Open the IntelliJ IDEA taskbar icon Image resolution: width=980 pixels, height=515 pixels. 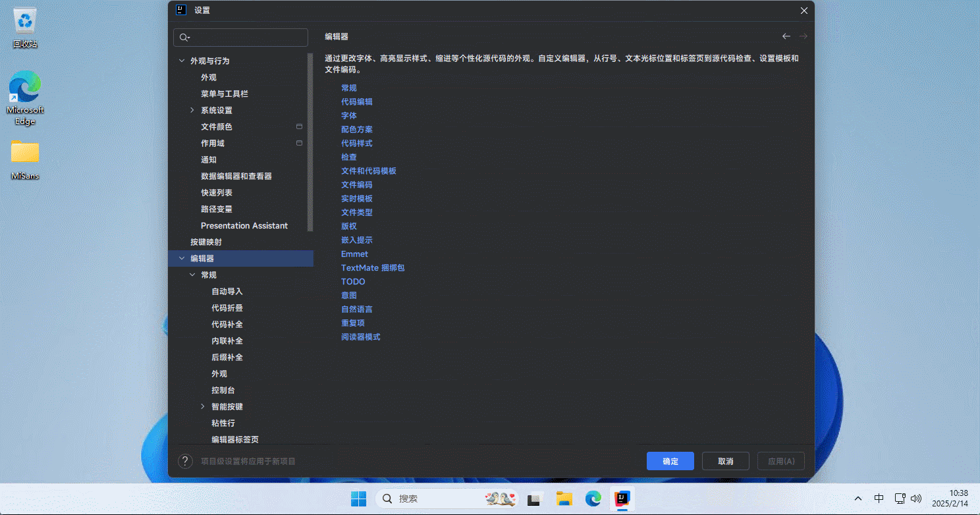point(622,499)
